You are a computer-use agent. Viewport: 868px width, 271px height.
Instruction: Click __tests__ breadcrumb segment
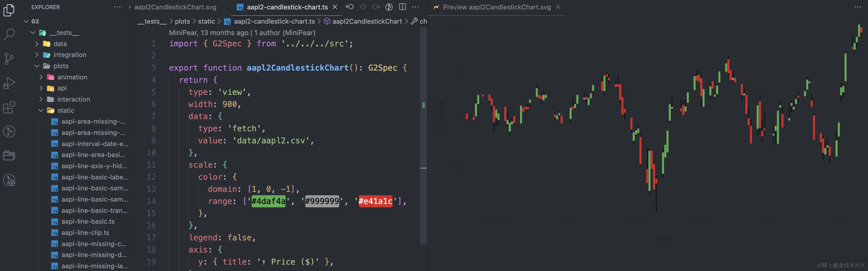pyautogui.click(x=152, y=21)
